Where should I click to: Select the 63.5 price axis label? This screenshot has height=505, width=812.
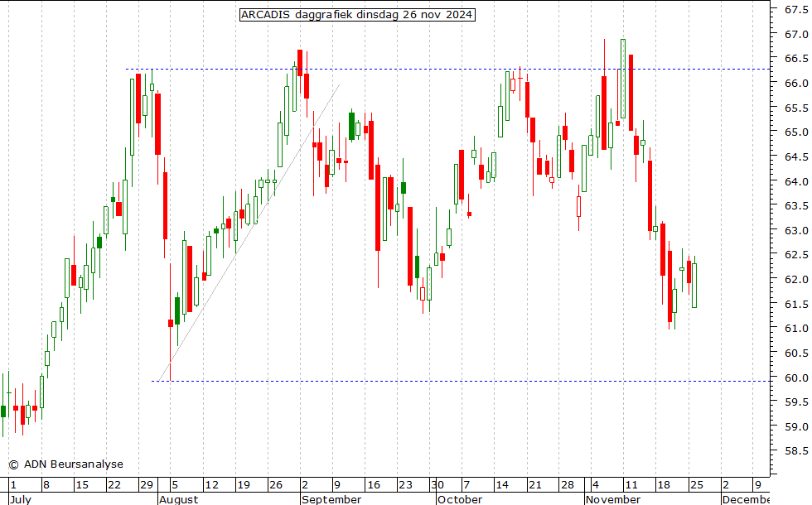click(x=796, y=206)
